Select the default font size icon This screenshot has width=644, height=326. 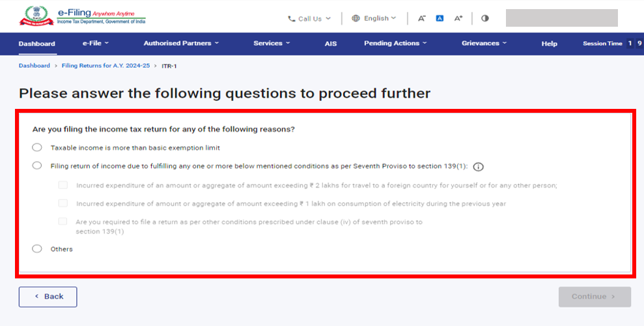coord(440,18)
